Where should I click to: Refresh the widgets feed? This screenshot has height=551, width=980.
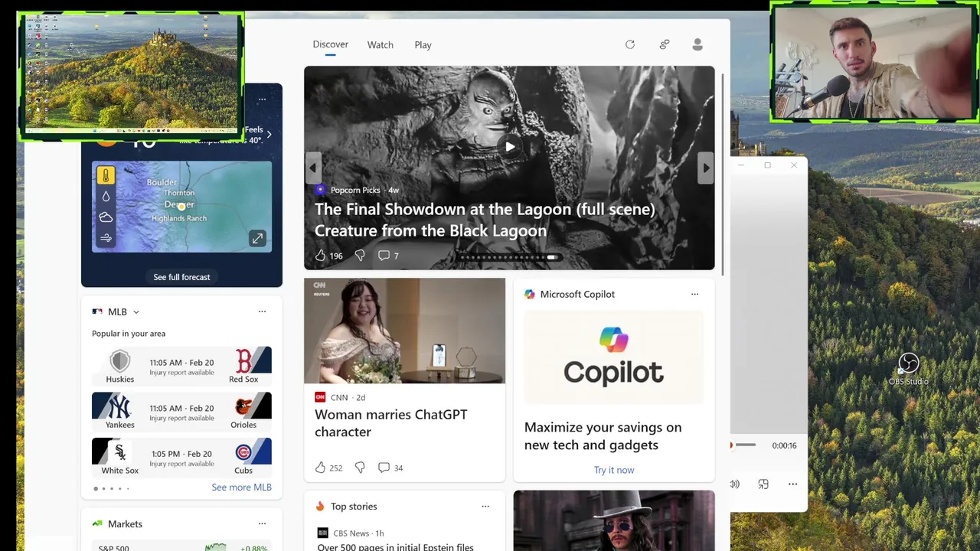[x=630, y=44]
